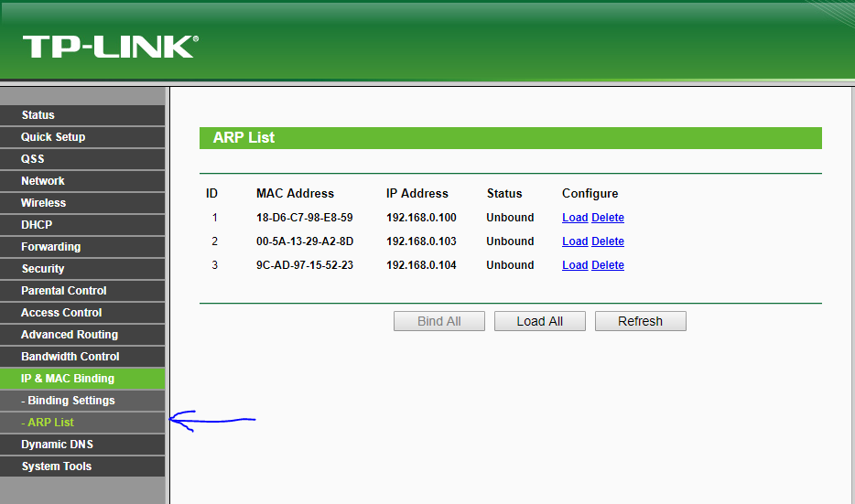Select IP & MAC Binding menu
Screen dimensions: 855x504
82,379
